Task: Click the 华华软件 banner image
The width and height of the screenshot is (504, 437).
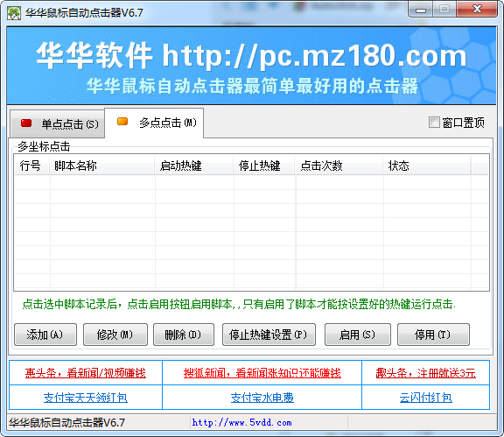Action: [251, 66]
